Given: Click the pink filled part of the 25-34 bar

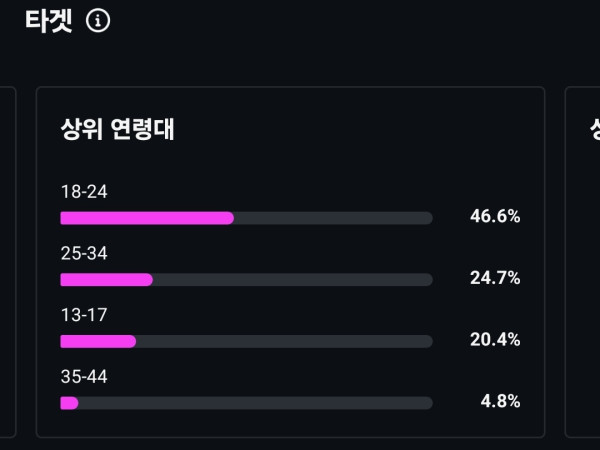Looking at the screenshot, I should pyautogui.click(x=106, y=280).
